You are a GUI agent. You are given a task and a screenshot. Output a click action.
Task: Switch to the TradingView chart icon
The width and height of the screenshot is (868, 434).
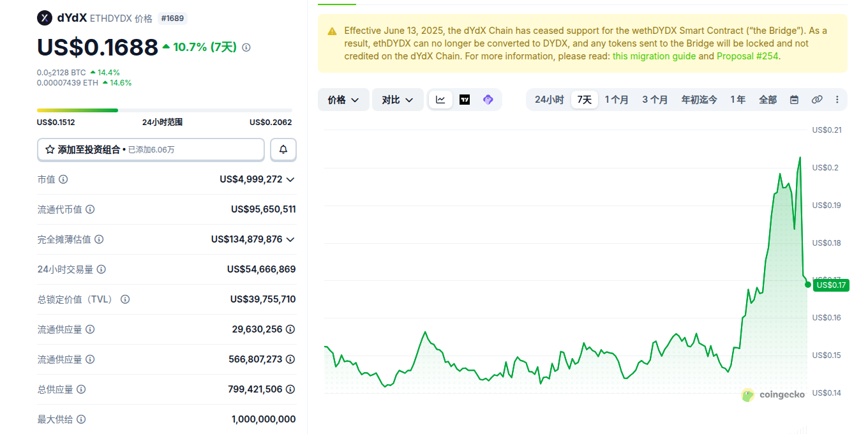pos(465,100)
